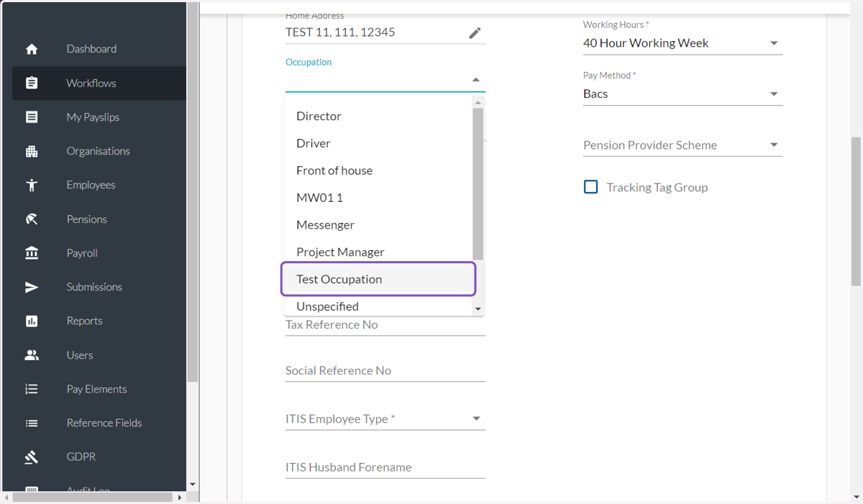Choose Test Occupation option

(x=378, y=280)
